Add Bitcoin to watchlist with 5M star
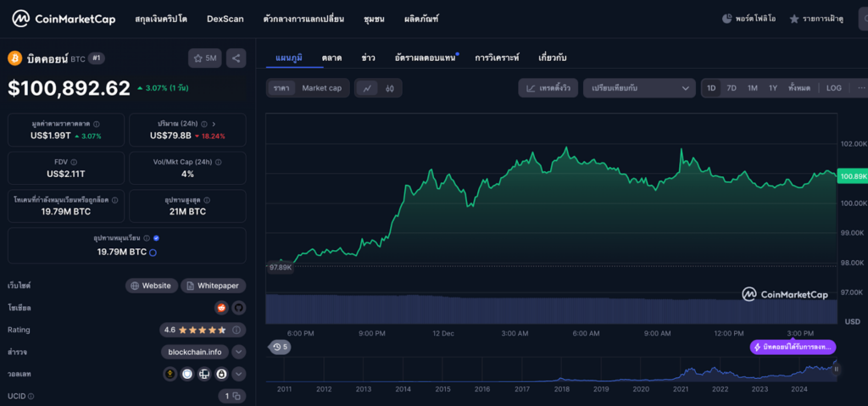The width and height of the screenshot is (868, 406). pyautogui.click(x=204, y=58)
